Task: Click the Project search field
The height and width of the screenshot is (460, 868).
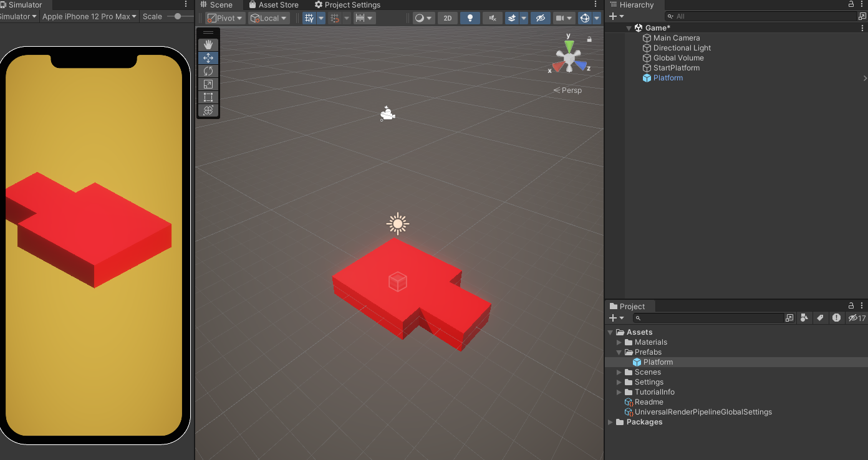Action: click(708, 318)
